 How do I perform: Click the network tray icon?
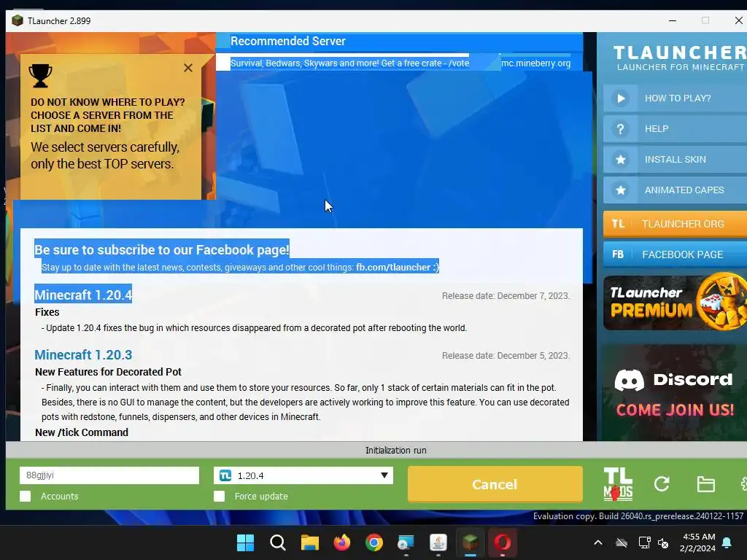[644, 542]
